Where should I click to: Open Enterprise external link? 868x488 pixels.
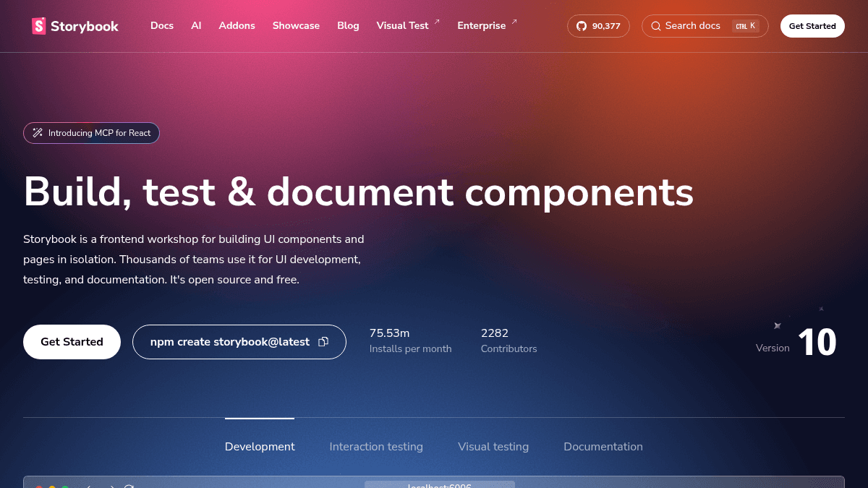coord(487,25)
